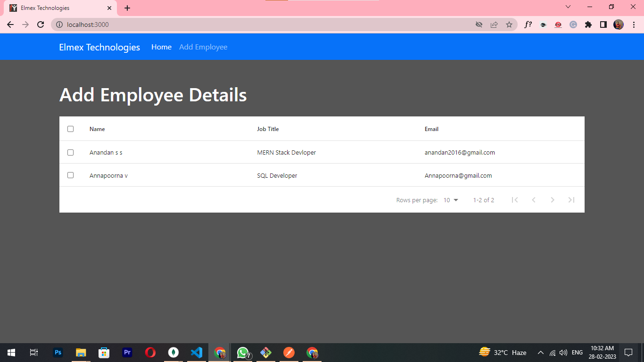
Task: Toggle the browser side panel
Action: [x=603, y=25]
